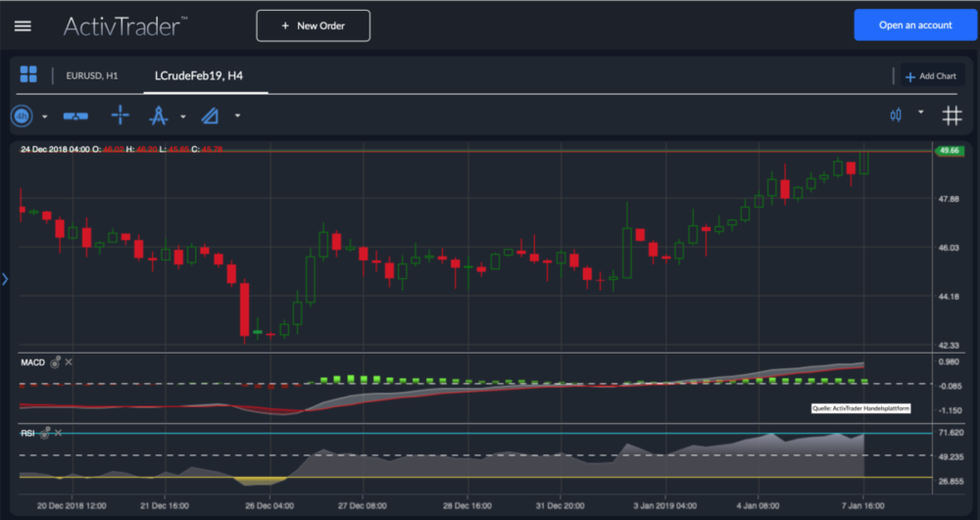
Task: Click the RSI 26.855 scale value
Action: coord(951,481)
